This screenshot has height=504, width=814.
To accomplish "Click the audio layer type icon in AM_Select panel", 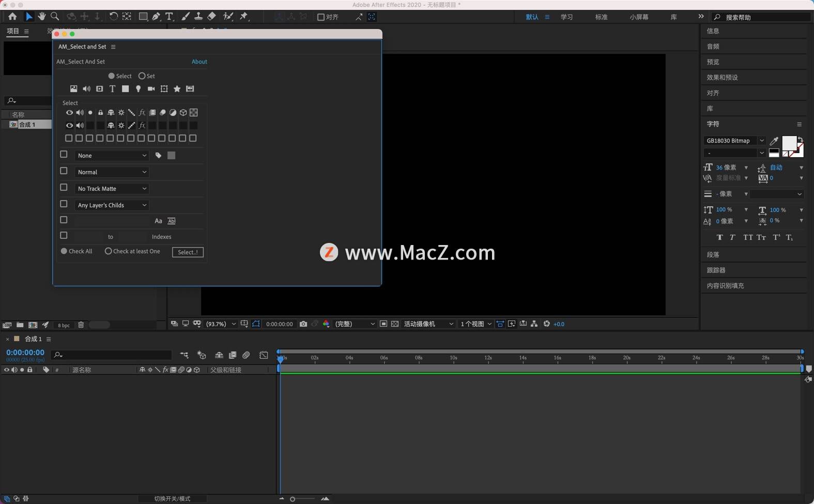I will (86, 89).
